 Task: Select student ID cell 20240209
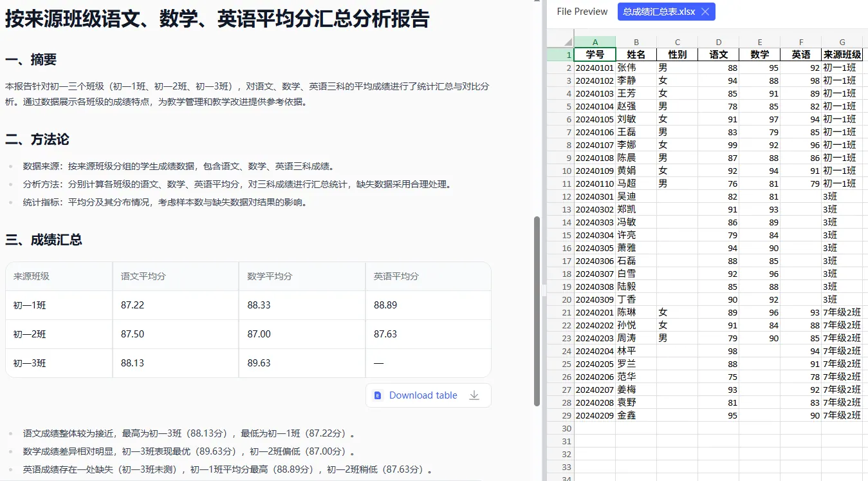click(595, 415)
